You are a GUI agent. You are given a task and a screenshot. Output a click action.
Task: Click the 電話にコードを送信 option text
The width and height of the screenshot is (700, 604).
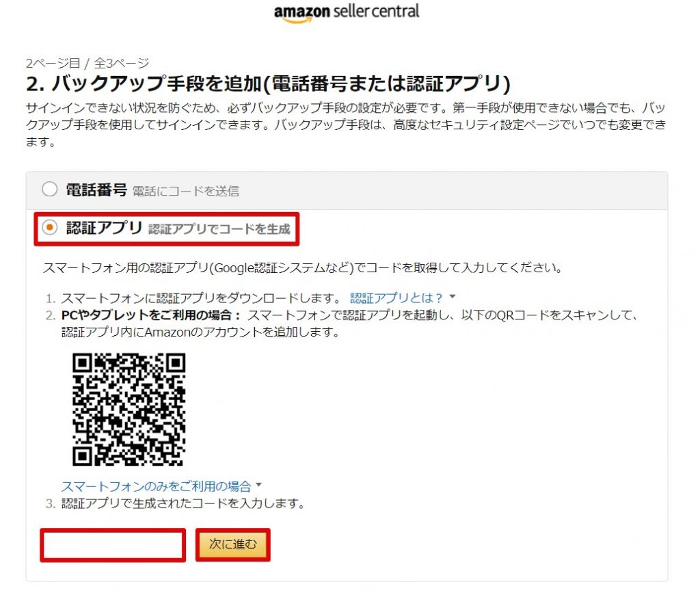point(186,192)
